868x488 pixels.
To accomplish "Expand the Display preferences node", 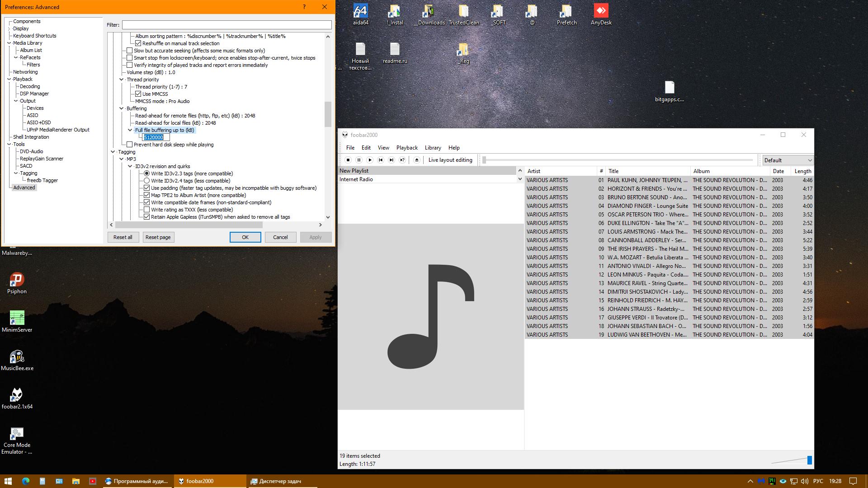I will click(x=9, y=29).
